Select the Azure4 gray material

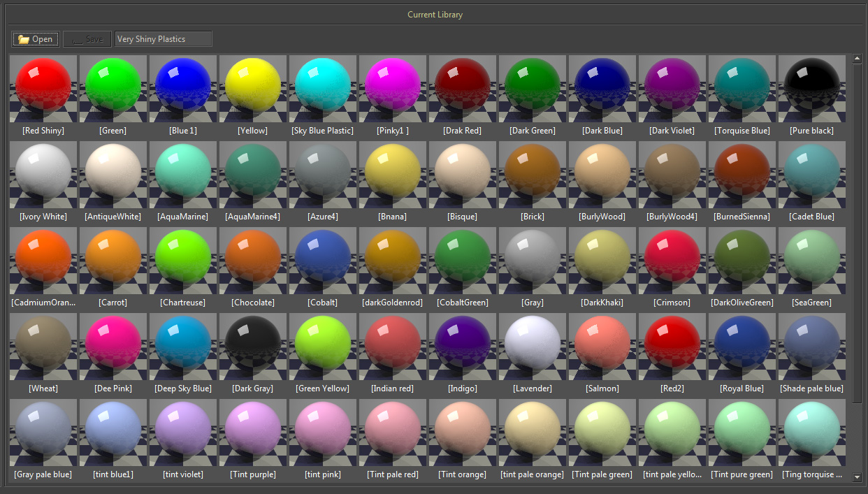tap(323, 175)
